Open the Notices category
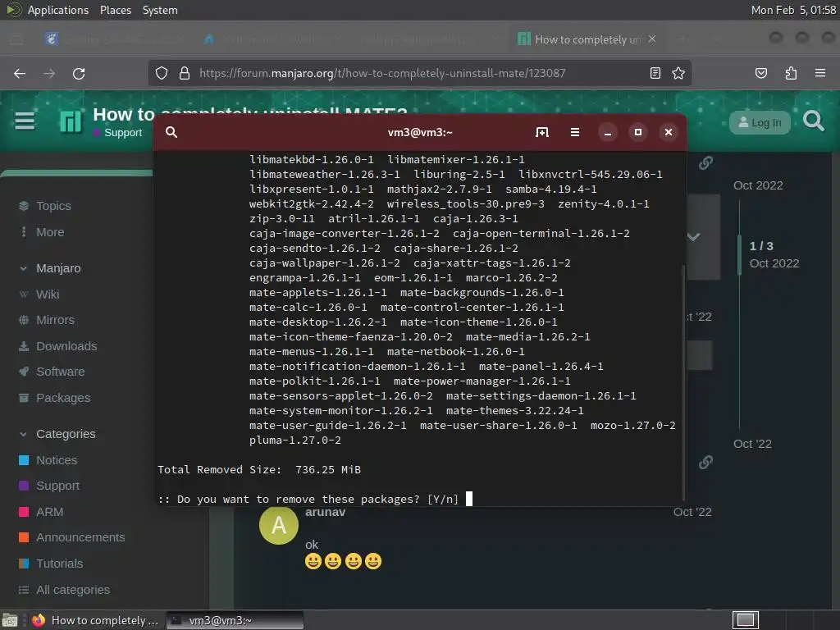Screen dimensions: 840x630 (57, 460)
